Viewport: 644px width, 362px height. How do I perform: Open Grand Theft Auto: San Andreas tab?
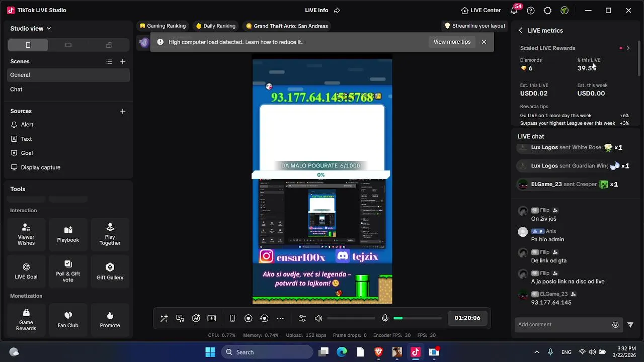(287, 26)
